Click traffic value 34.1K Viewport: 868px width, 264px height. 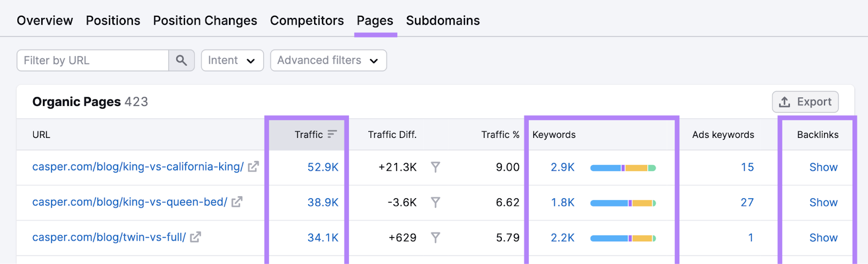point(323,238)
